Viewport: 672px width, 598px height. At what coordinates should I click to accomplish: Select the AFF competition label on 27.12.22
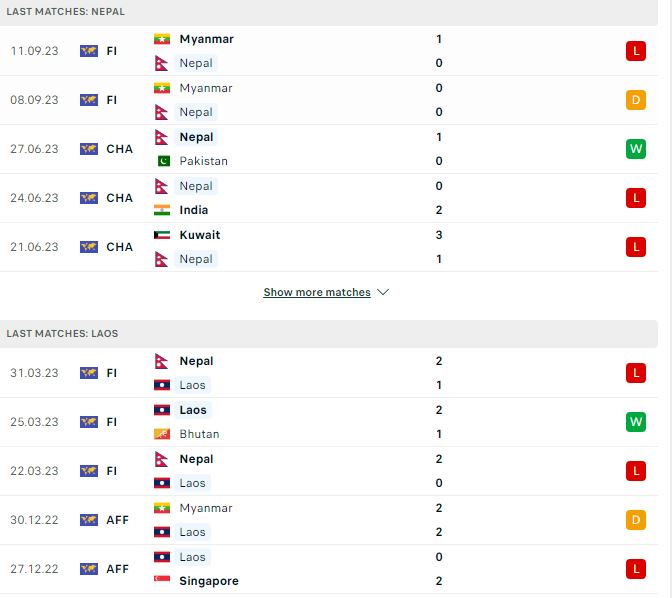(x=117, y=569)
